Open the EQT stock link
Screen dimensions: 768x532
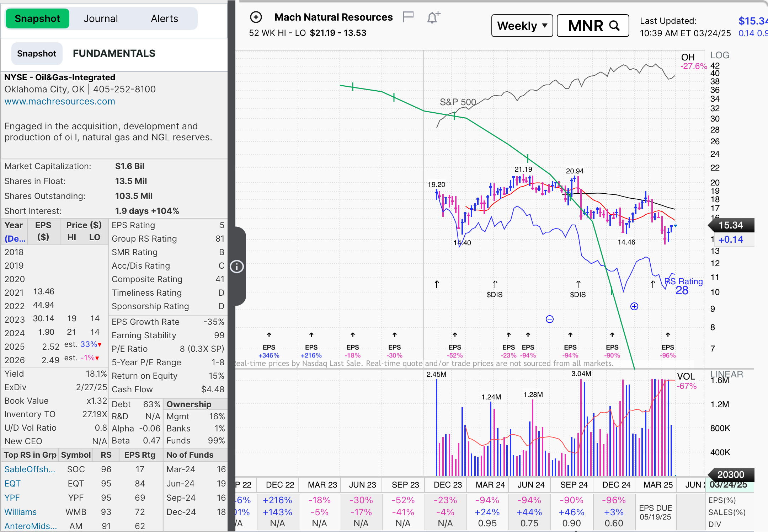(12, 483)
